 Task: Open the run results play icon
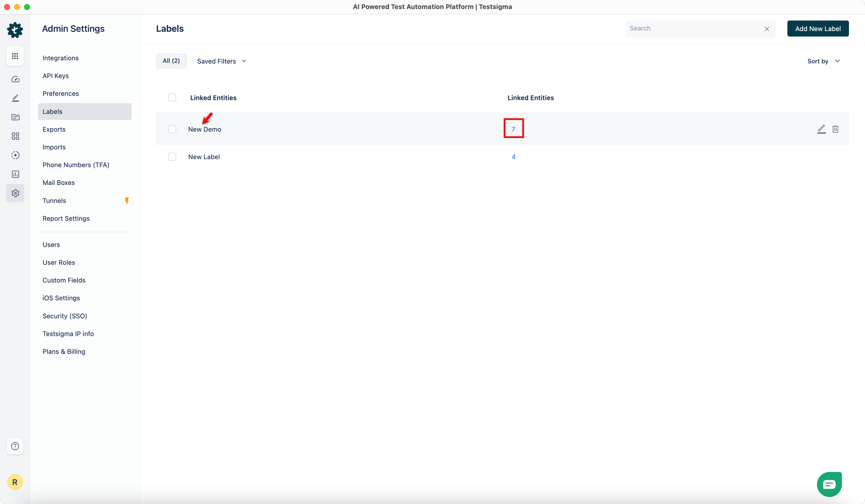click(15, 155)
